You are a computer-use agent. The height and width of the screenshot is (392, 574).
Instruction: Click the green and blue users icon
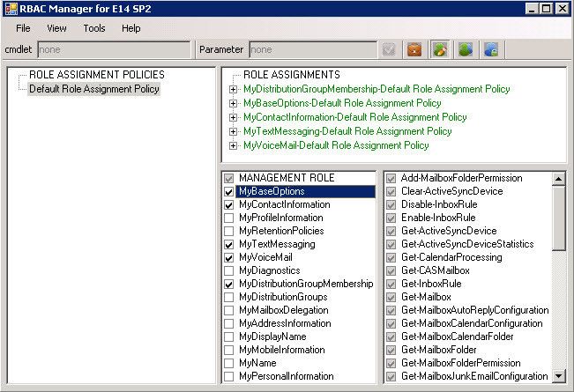(466, 49)
